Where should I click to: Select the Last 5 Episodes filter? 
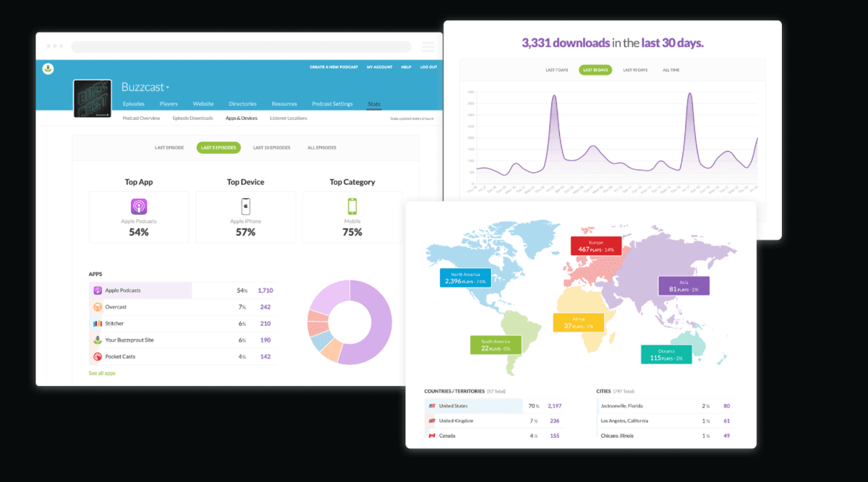(x=218, y=147)
